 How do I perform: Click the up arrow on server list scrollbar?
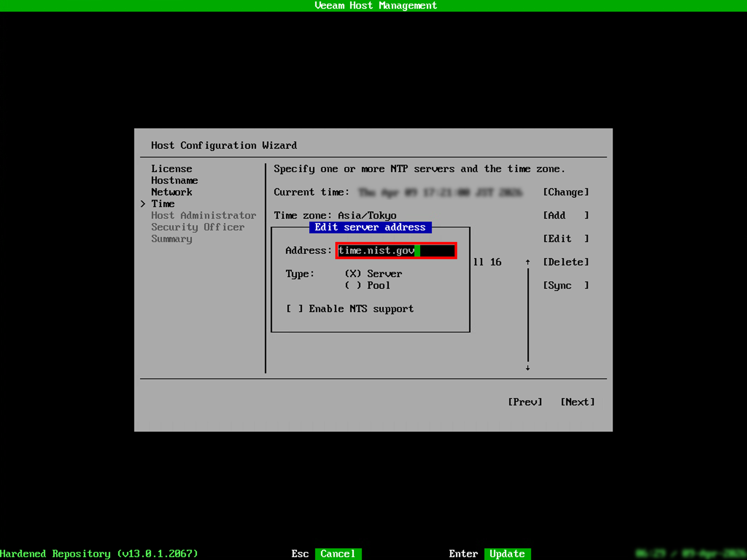click(528, 261)
